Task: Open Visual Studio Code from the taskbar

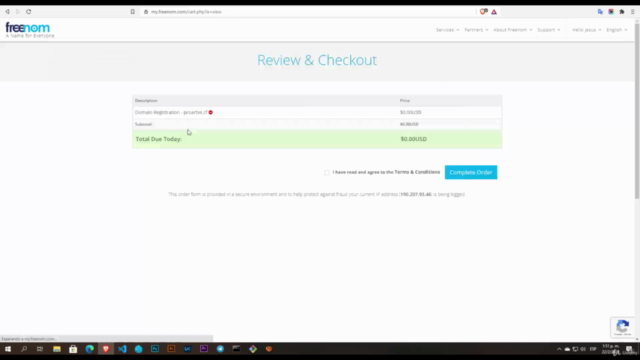Action: click(x=122, y=349)
